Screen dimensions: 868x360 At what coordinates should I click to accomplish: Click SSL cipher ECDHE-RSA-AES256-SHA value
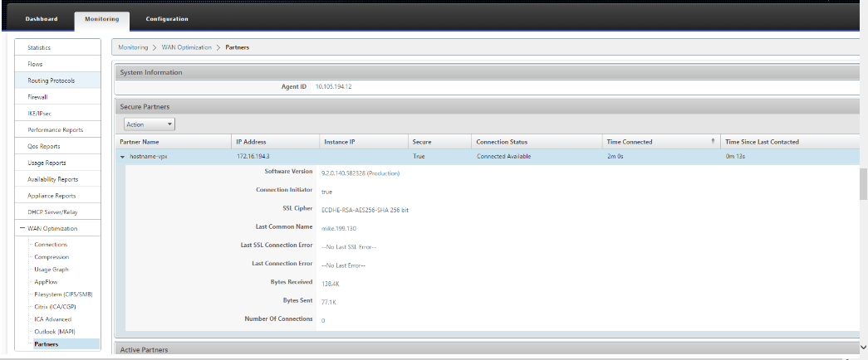point(365,210)
